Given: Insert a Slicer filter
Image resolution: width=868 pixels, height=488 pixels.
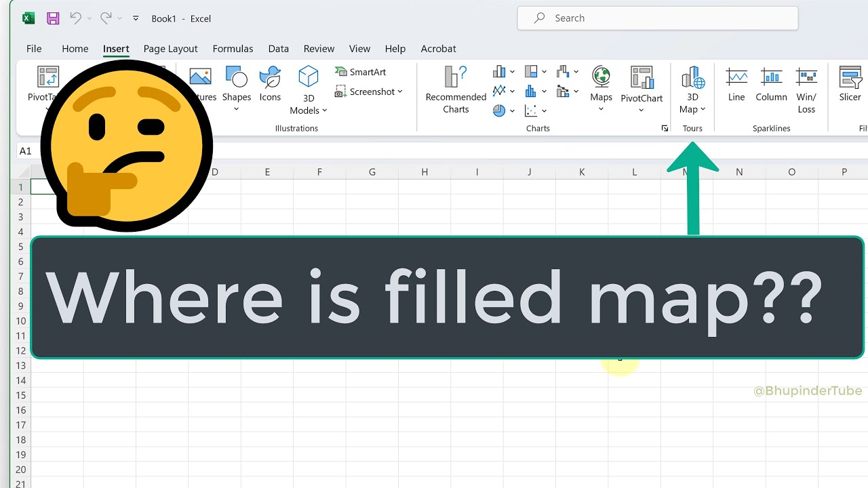Looking at the screenshot, I should [x=850, y=84].
